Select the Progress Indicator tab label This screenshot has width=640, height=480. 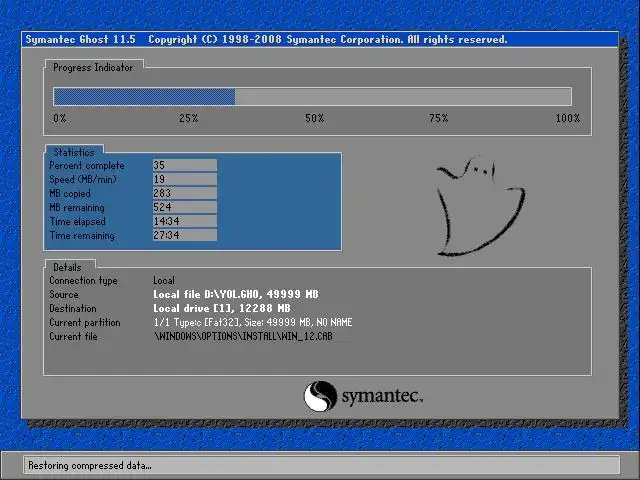point(93,67)
